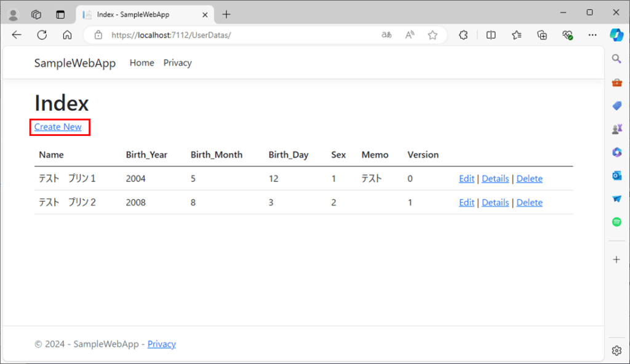
Task: Toggle Split screen icon in toolbar
Action: point(491,35)
